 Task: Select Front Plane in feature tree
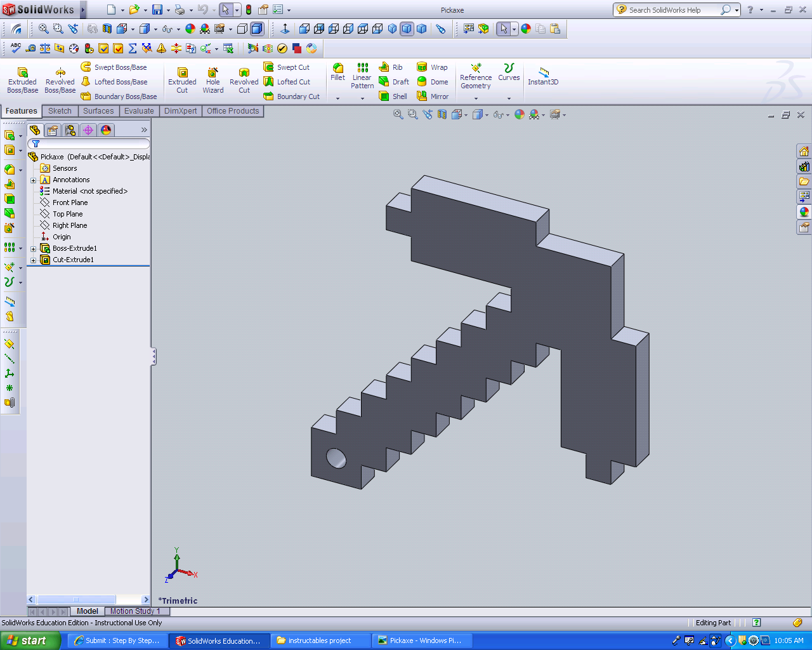pyautogui.click(x=70, y=202)
